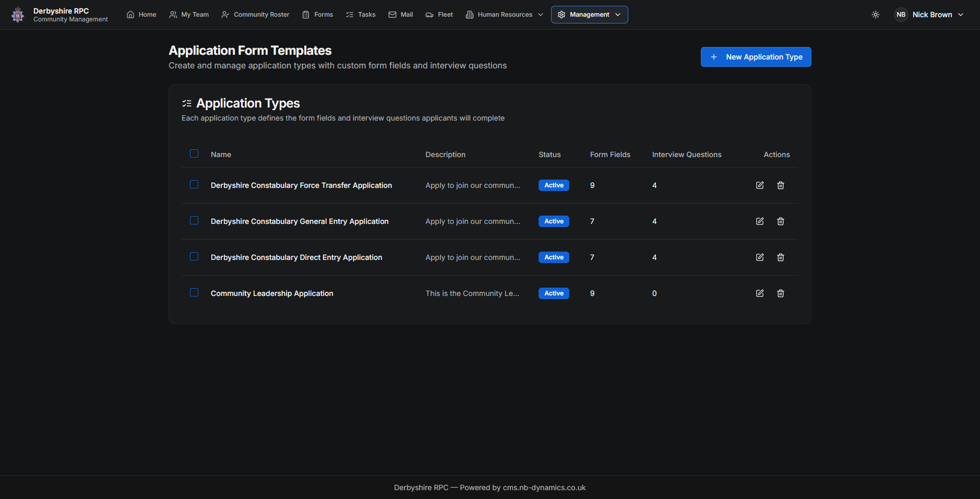Open the Fleet navigation item
Image resolution: width=980 pixels, height=499 pixels.
(439, 15)
